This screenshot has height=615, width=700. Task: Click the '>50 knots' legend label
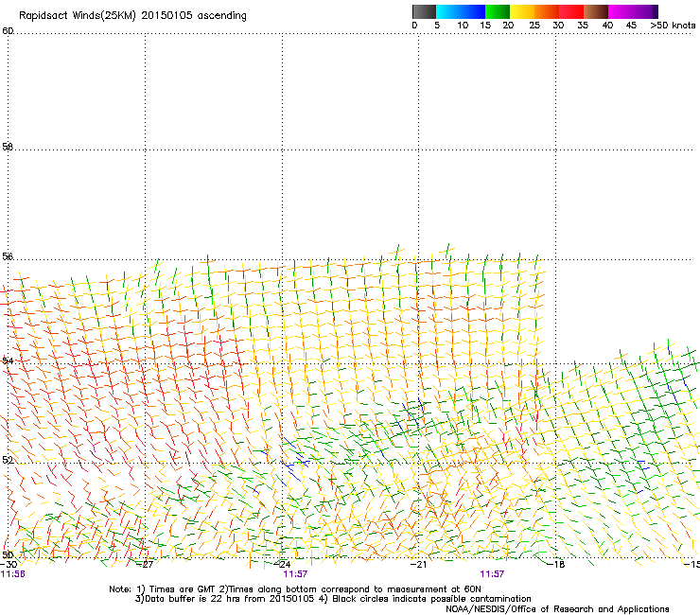[673, 26]
